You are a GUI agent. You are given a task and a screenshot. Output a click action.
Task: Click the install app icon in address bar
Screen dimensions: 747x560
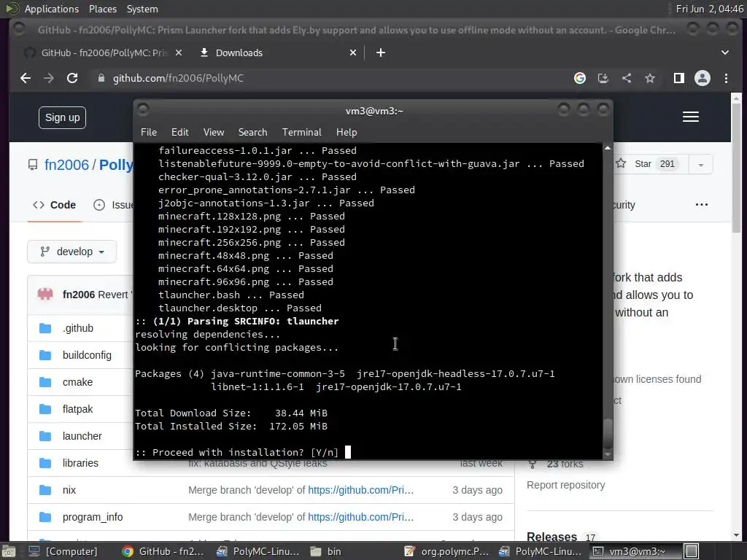(x=603, y=78)
